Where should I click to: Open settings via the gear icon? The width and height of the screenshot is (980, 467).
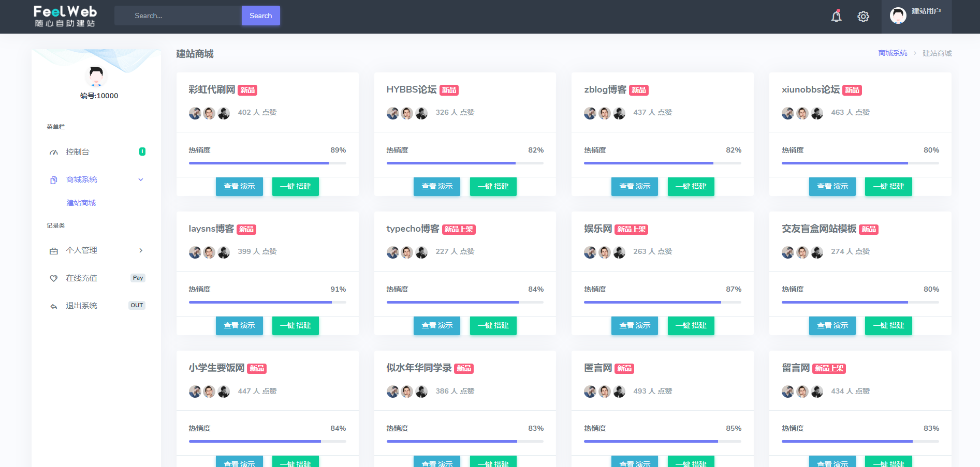pos(863,17)
